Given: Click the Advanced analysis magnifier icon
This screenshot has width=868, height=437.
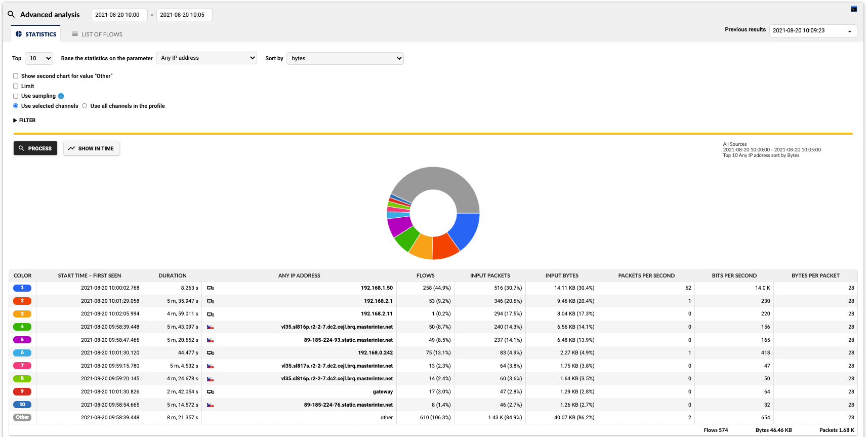Looking at the screenshot, I should [x=11, y=14].
